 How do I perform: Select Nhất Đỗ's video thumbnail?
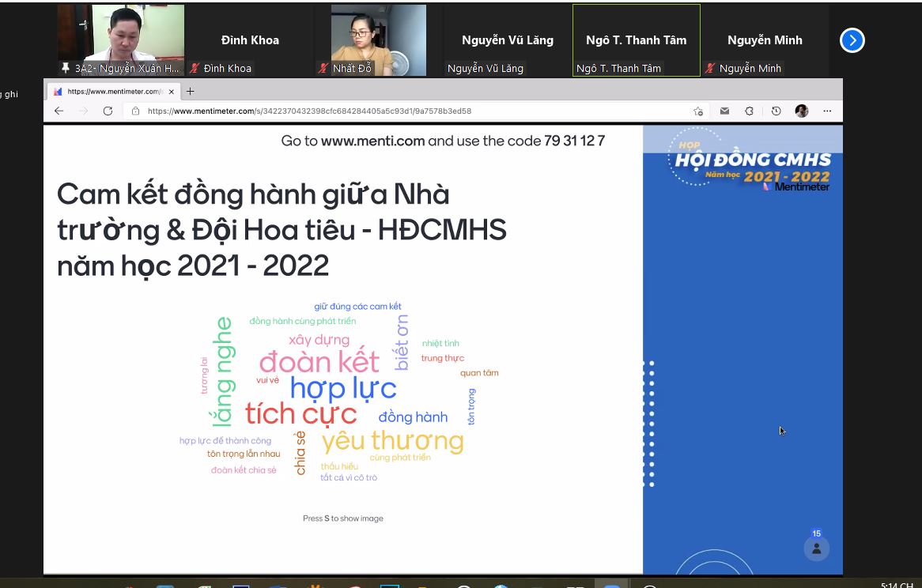pos(378,40)
